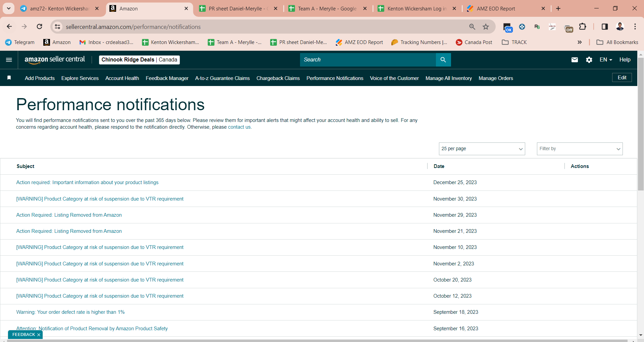Viewport: 644px width, 342px height.
Task: Click the browser address bar URL
Action: (x=133, y=27)
